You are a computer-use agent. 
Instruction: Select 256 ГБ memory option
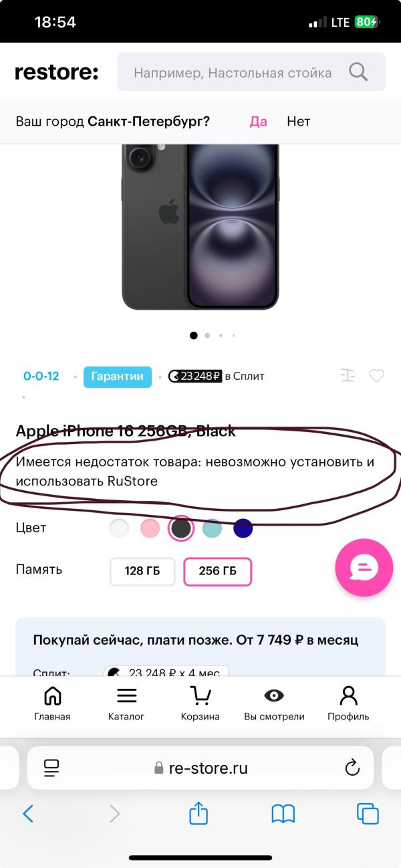click(218, 572)
